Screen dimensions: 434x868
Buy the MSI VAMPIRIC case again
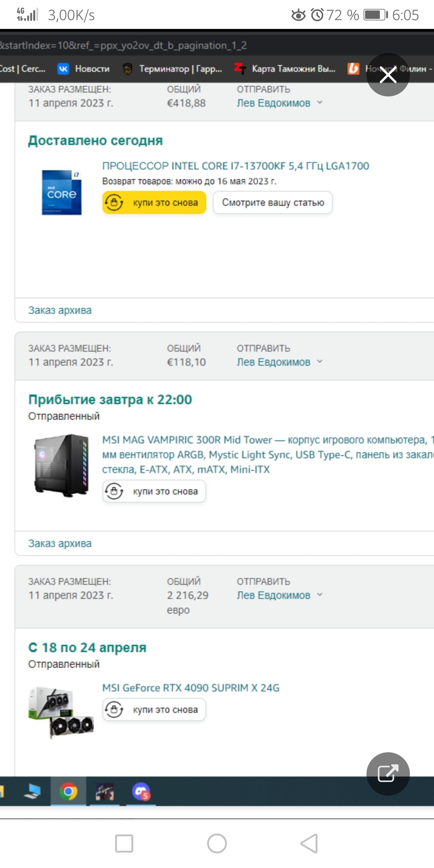pos(154,491)
